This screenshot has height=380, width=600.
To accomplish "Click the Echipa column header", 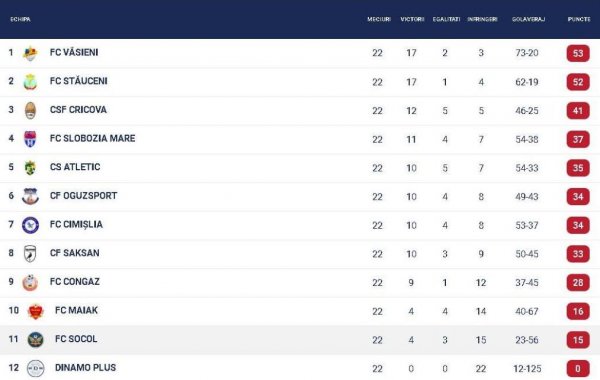I will pos(20,19).
